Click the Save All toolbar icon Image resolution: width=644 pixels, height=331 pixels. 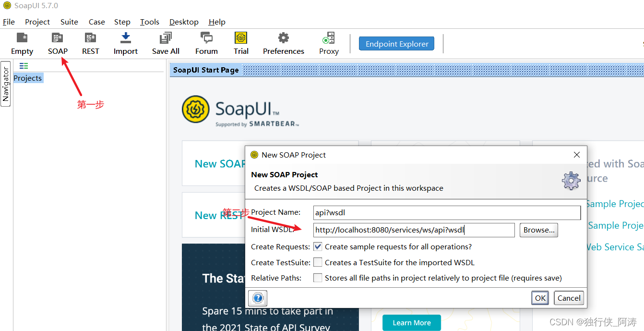(166, 44)
